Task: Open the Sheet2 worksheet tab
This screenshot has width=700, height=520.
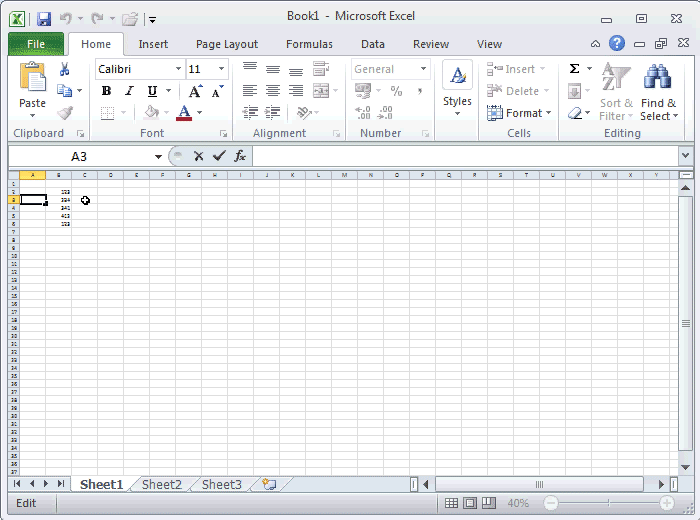Action: tap(161, 484)
